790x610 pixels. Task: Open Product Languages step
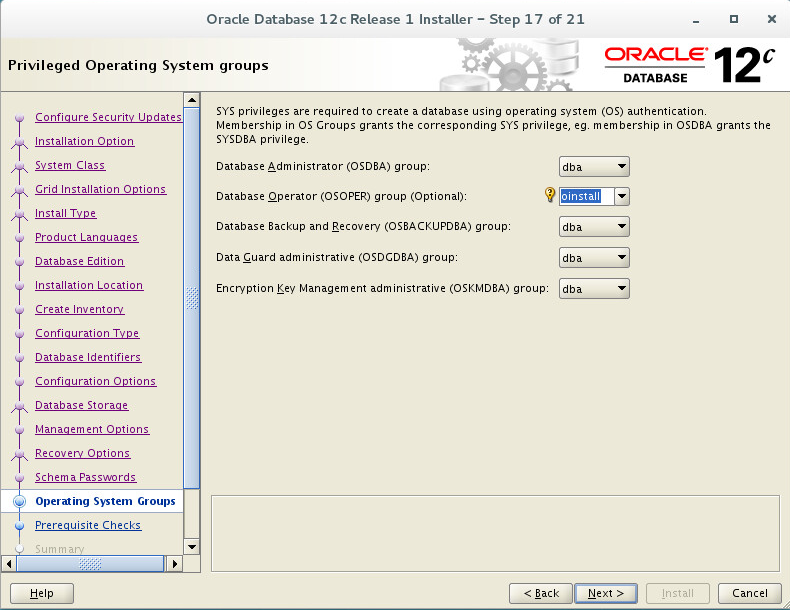point(87,237)
